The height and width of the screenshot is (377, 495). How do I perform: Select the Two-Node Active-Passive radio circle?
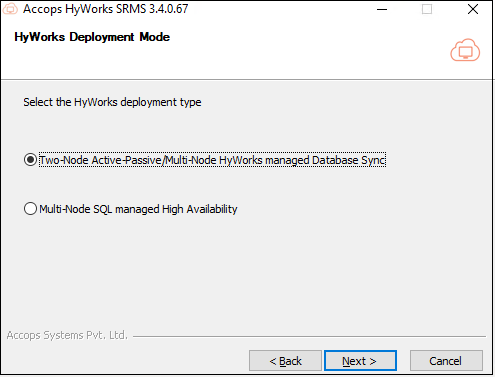[x=30, y=160]
